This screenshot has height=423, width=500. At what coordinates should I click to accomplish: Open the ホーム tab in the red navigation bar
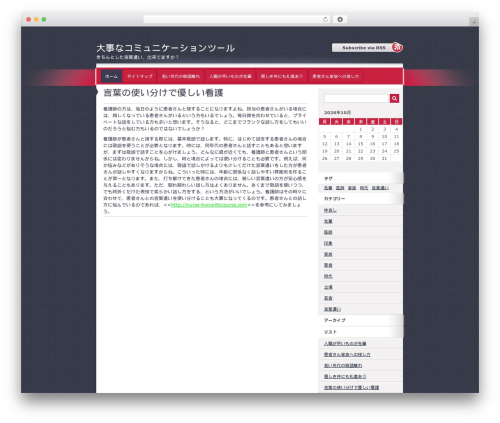(x=111, y=76)
